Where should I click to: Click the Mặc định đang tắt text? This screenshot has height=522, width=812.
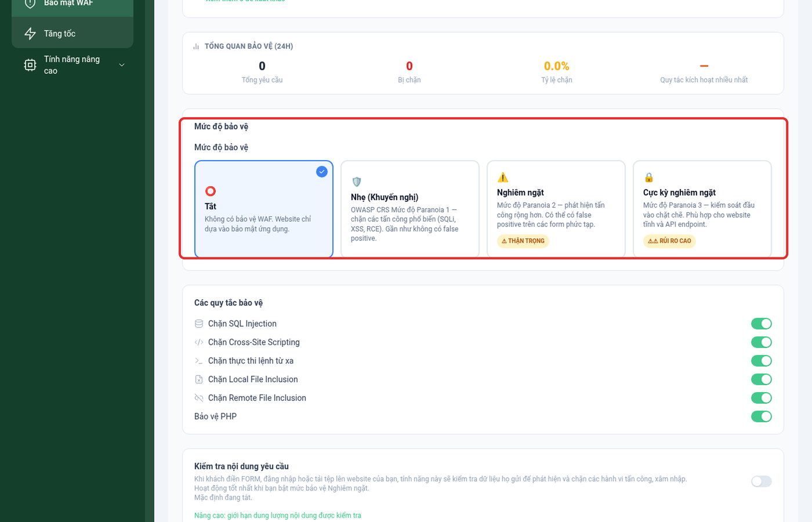223,498
